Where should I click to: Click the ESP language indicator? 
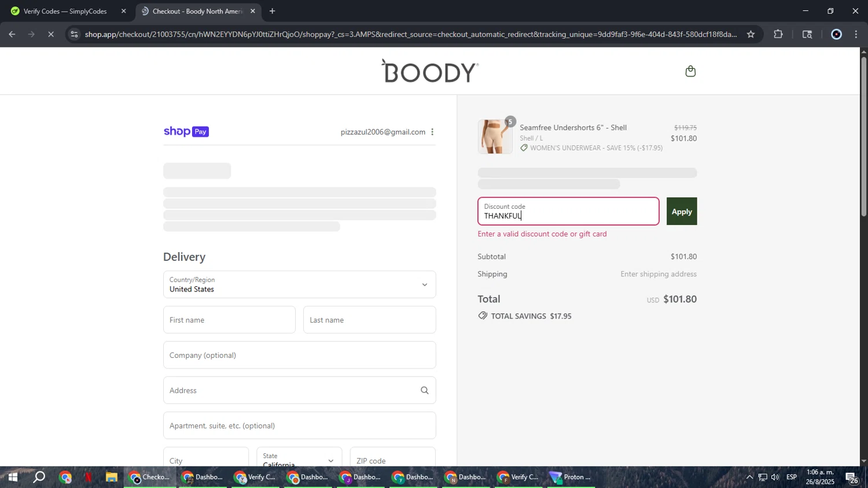coord(792,478)
